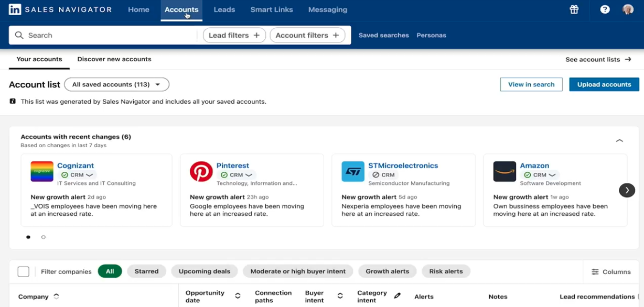Image resolution: width=644 pixels, height=307 pixels.
Task: Click the user profile avatar
Action: pyautogui.click(x=628, y=9)
